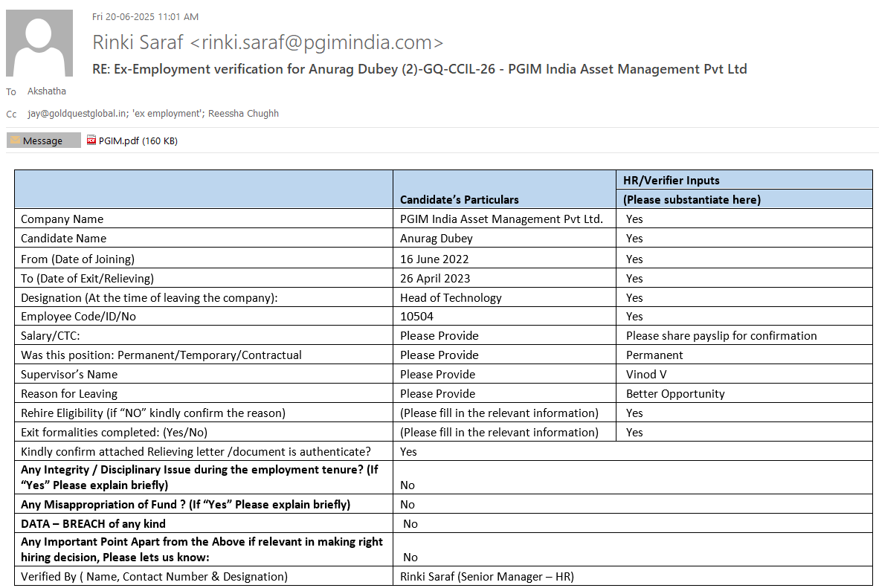Click Reessha Chughh in the Cc line
Viewport: 879px width, 588px height.
coord(243,114)
